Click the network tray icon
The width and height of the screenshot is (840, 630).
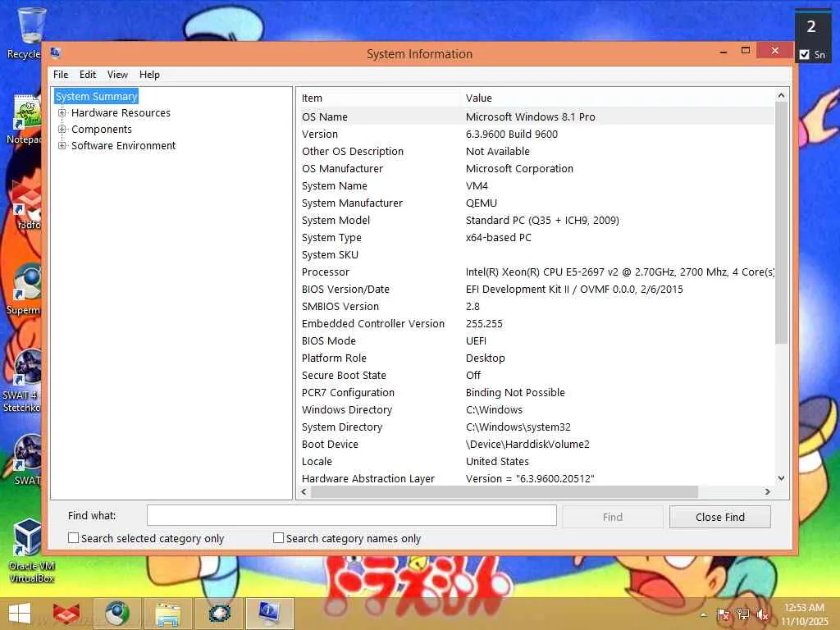click(742, 615)
